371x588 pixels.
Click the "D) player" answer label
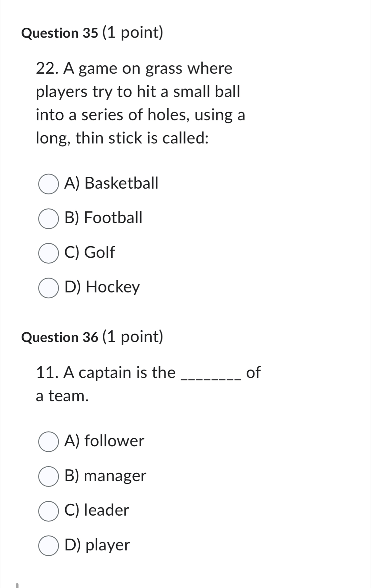click(97, 545)
